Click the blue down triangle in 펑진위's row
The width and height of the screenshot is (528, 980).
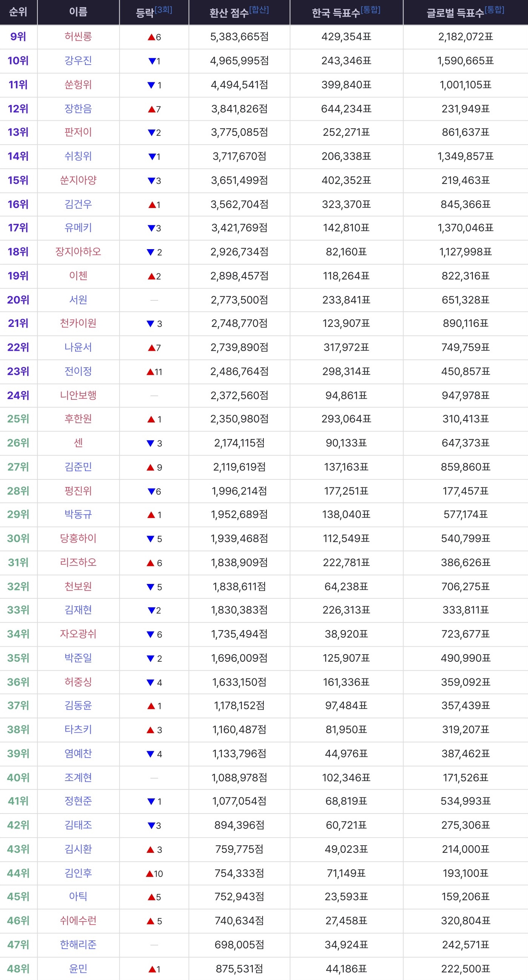(151, 492)
